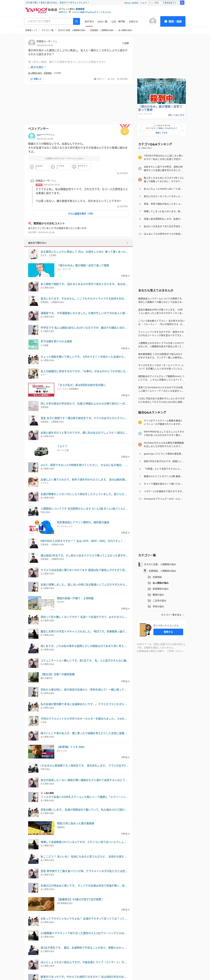Click the ログイン link

(63, 12)
